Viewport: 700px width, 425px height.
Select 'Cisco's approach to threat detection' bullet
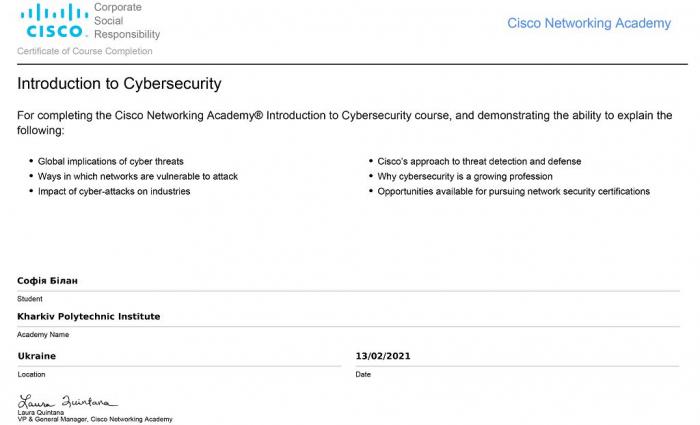(479, 161)
